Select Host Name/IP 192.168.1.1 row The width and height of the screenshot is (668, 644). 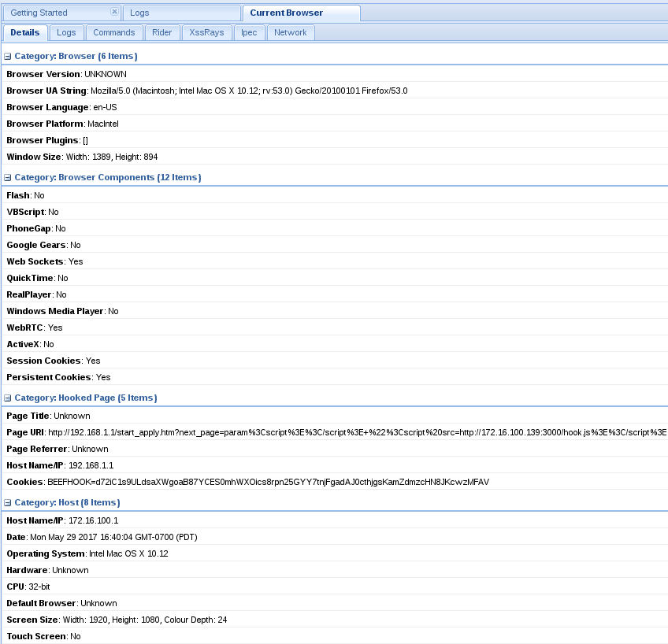[335, 465]
